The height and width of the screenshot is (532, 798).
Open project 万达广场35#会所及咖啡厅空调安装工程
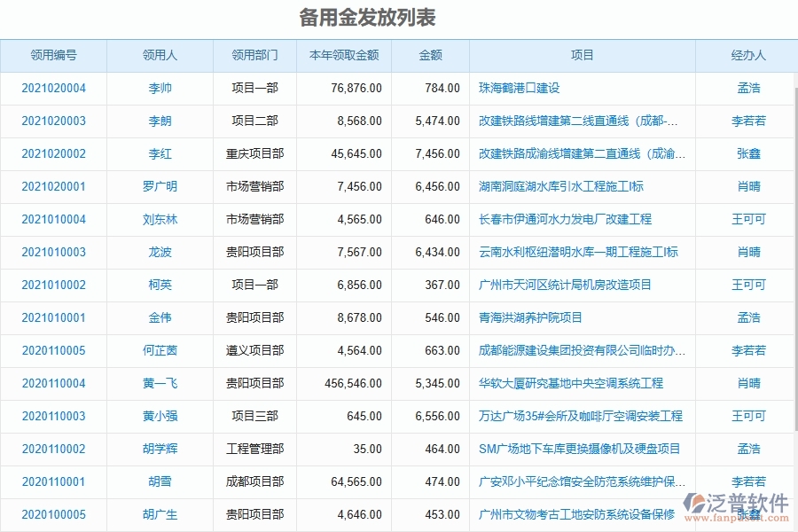[x=583, y=416]
